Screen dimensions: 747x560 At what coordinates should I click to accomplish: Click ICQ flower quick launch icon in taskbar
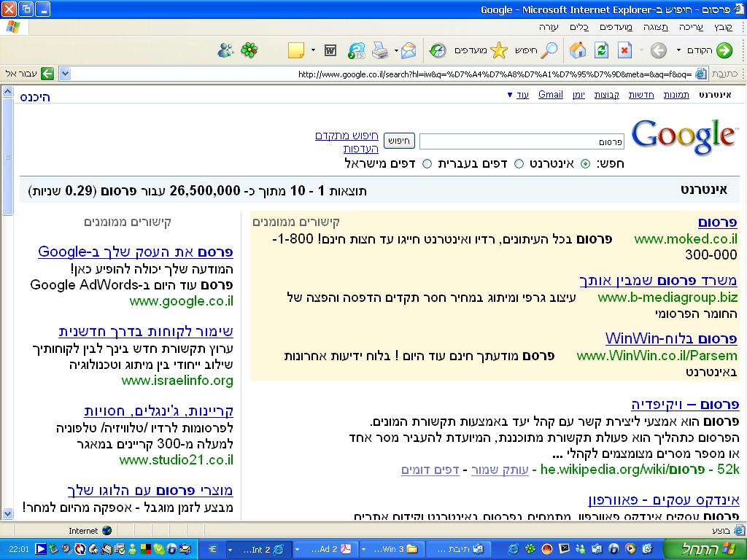click(x=530, y=549)
